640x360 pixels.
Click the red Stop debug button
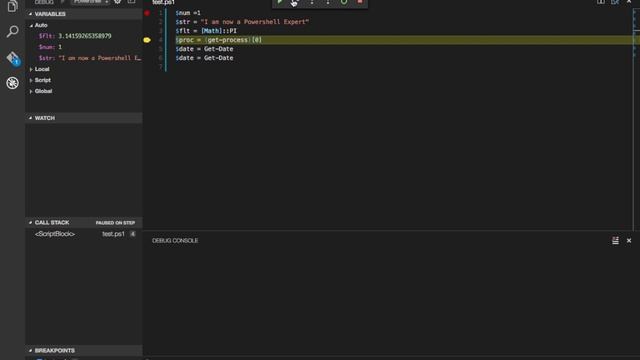pos(360,2)
